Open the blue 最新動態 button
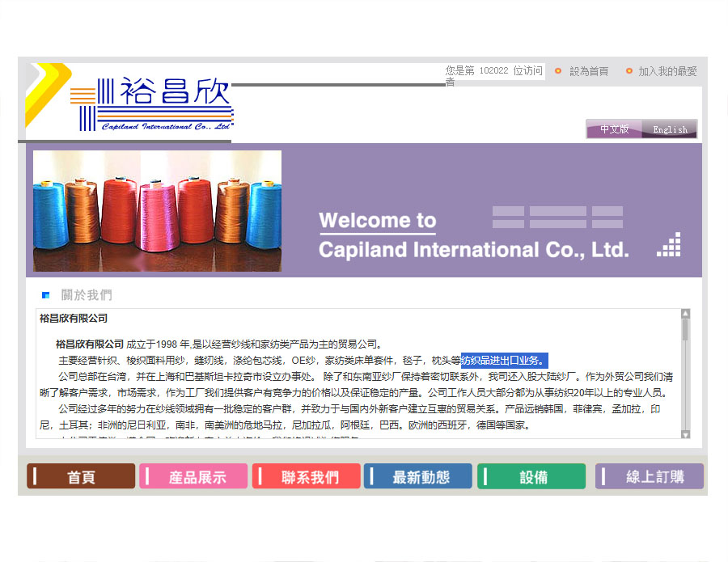The height and width of the screenshot is (562, 728). (x=418, y=476)
